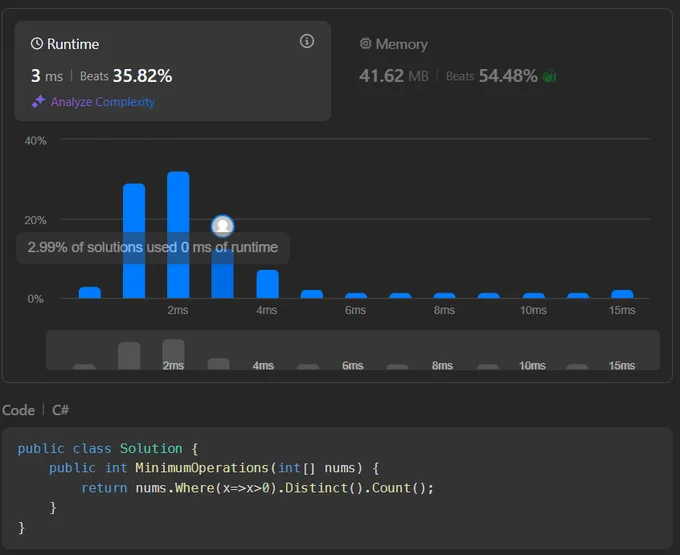Click the 20% y-axis label
The height and width of the screenshot is (555, 680).
click(x=36, y=220)
